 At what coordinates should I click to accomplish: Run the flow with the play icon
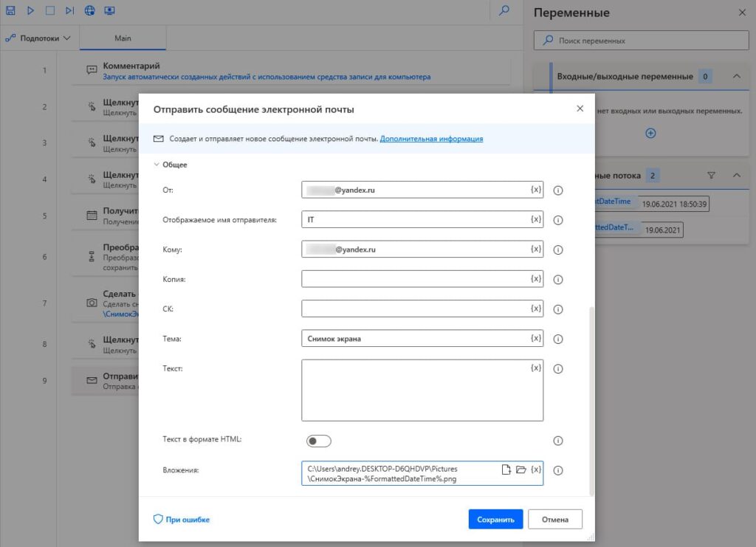[31, 11]
